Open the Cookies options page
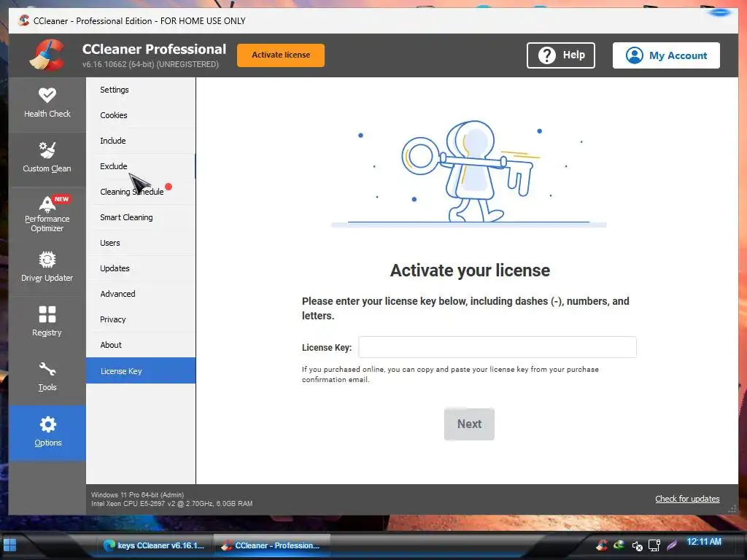This screenshot has width=747, height=560. (x=141, y=115)
